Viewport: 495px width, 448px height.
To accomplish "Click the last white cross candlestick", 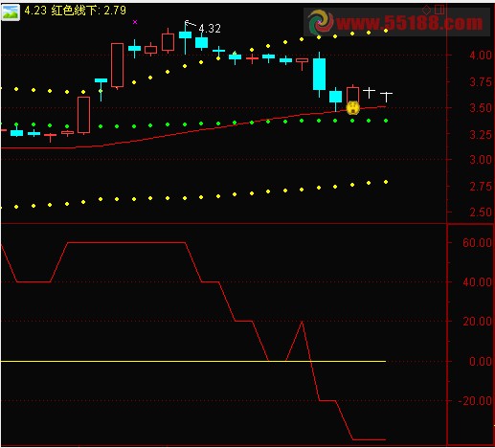I will 386,97.
